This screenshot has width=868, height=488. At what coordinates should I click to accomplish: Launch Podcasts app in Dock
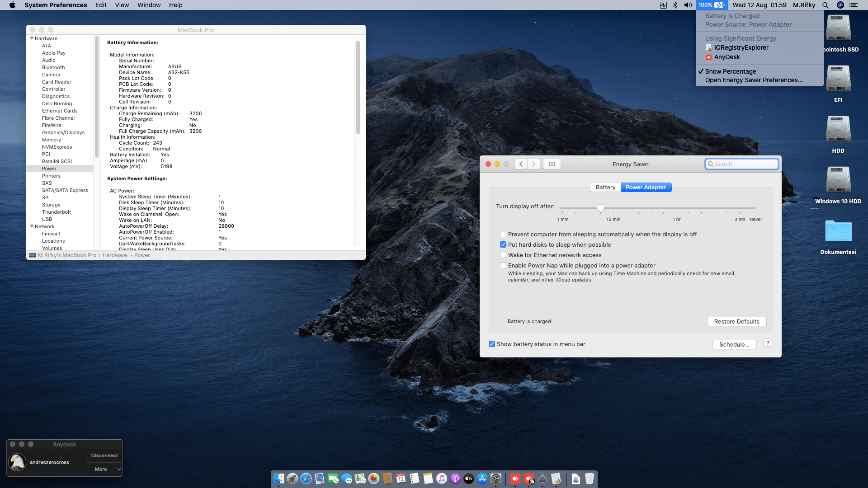pos(455,479)
